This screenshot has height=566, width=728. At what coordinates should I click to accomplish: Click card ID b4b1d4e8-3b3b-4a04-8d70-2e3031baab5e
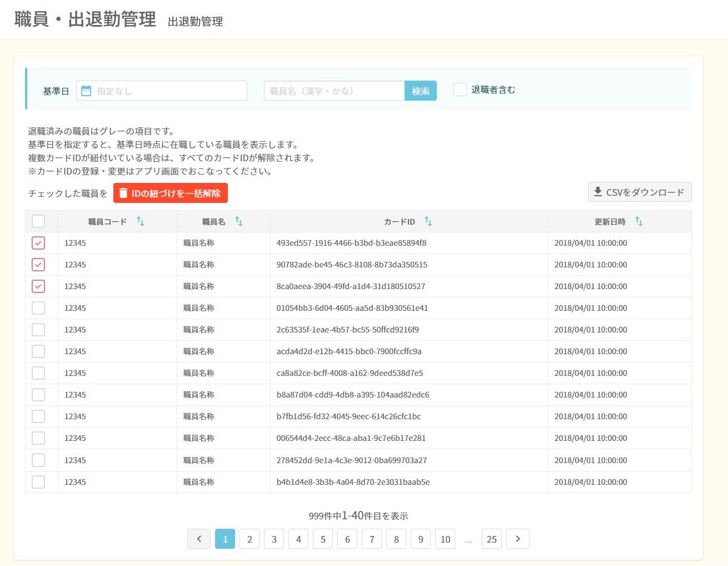(x=353, y=482)
